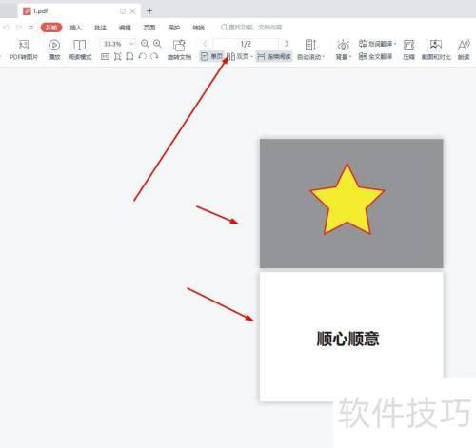This screenshot has width=476, height=448.
Task: Click the redo arrow in quick access bar
Action: (x=19, y=28)
